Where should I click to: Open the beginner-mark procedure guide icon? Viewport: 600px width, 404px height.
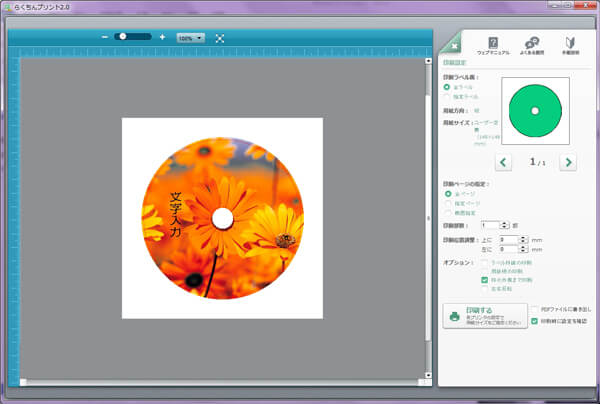click(570, 43)
